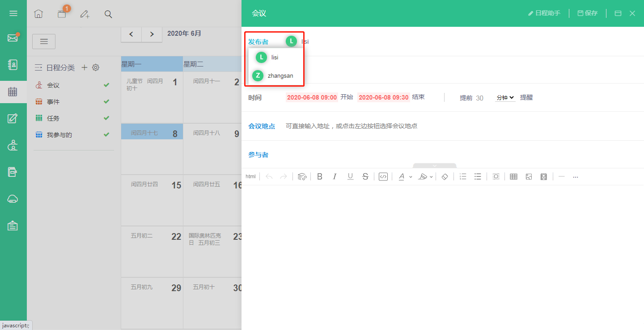Image resolution: width=644 pixels, height=330 pixels.
Task: Open the 日程助手 schedule assistant
Action: click(544, 13)
